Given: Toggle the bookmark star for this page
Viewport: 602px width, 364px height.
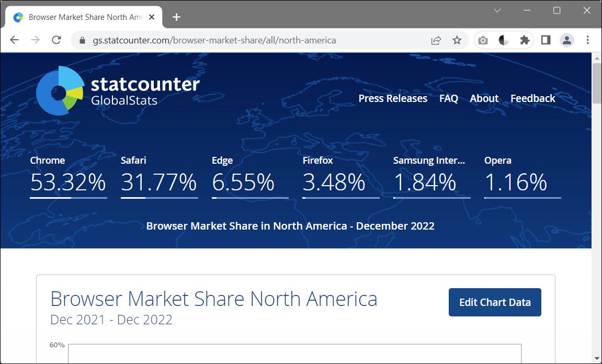Looking at the screenshot, I should (x=457, y=40).
